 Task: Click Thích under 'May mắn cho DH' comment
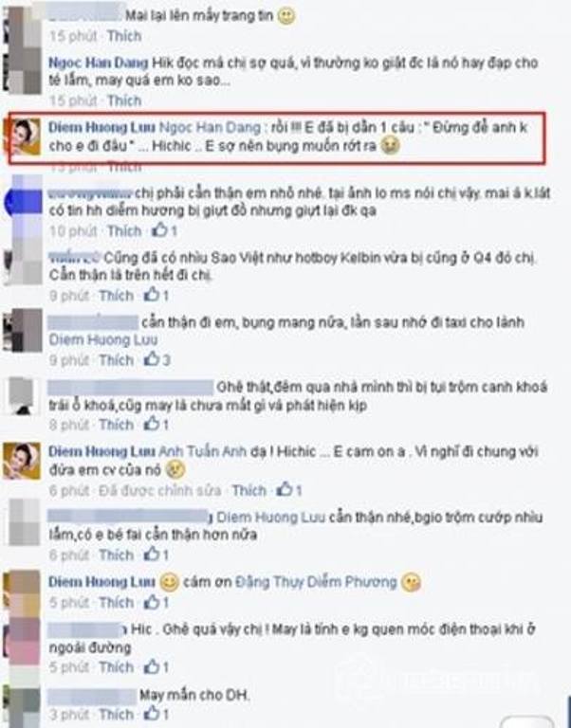click(116, 714)
